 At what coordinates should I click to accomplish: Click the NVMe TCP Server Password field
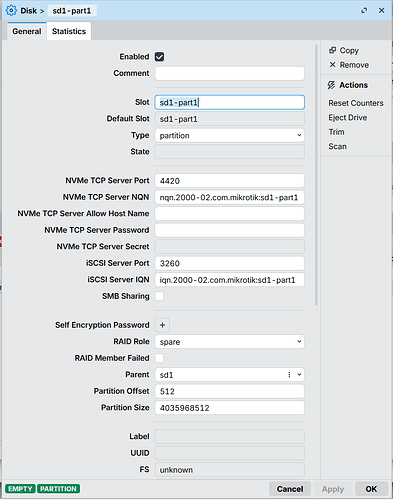(230, 230)
